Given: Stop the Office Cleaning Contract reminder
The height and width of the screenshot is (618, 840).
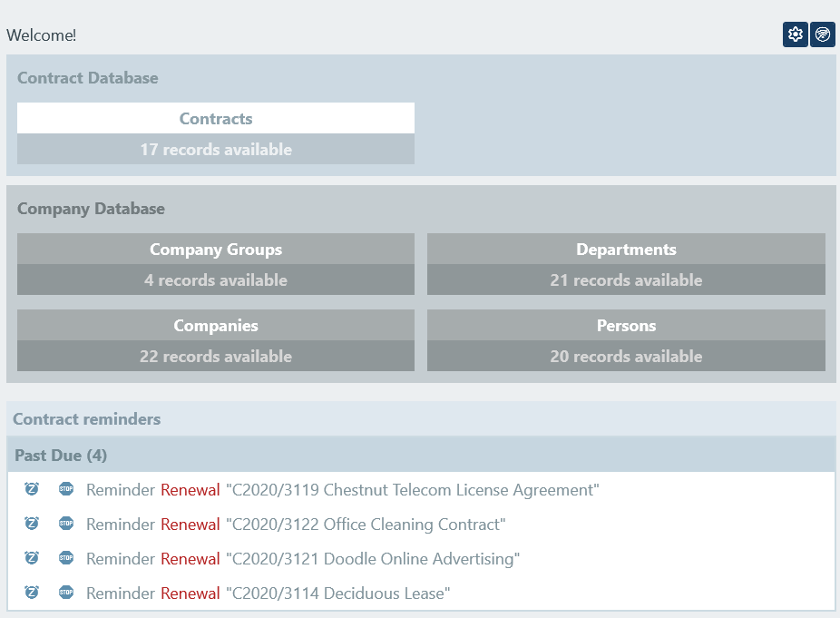Looking at the screenshot, I should coord(66,524).
